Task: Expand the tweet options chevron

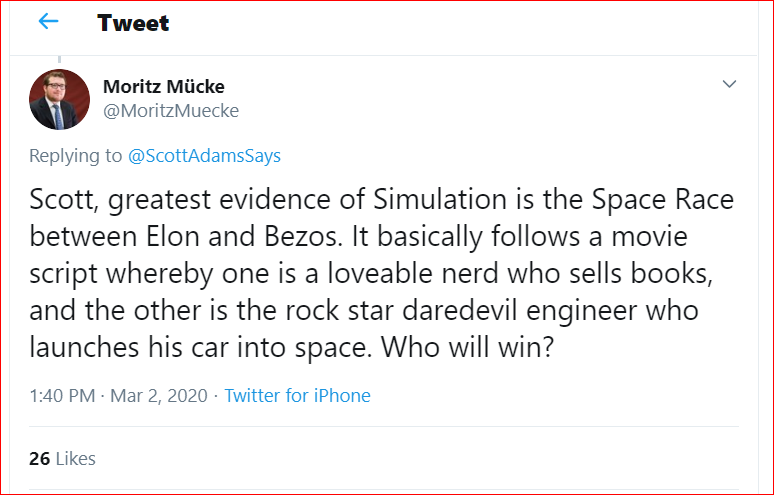Action: coord(729,85)
